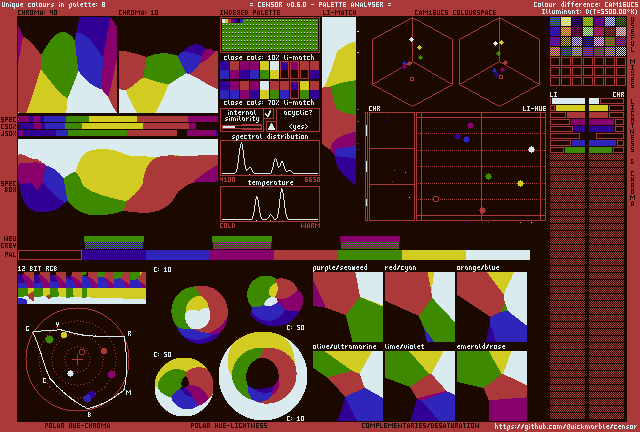
Task: Click the white dot in polar hue-chroma chart
Action: click(x=70, y=373)
